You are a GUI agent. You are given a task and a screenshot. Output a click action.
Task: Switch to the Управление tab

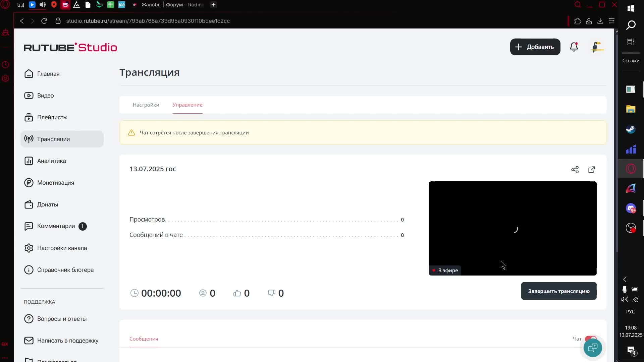tap(187, 105)
